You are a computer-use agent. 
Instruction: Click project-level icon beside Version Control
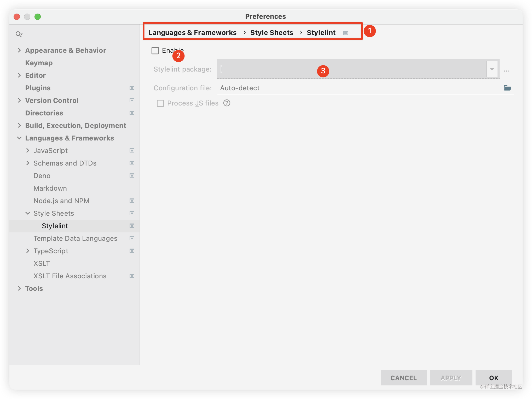pos(132,101)
